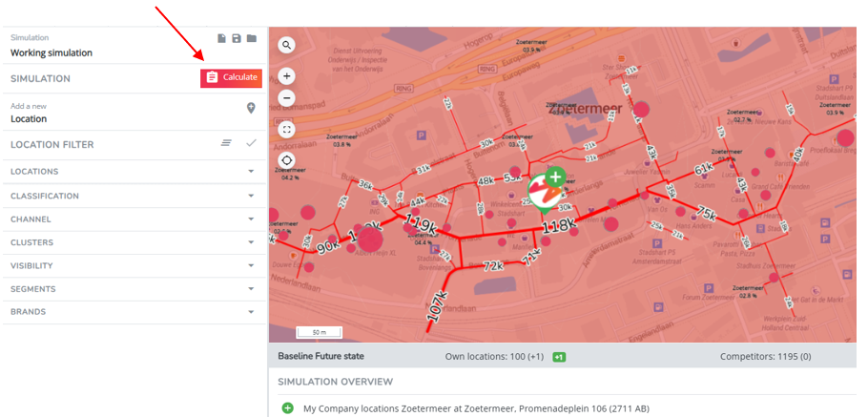
Task: Click the Calculate button
Action: [231, 78]
